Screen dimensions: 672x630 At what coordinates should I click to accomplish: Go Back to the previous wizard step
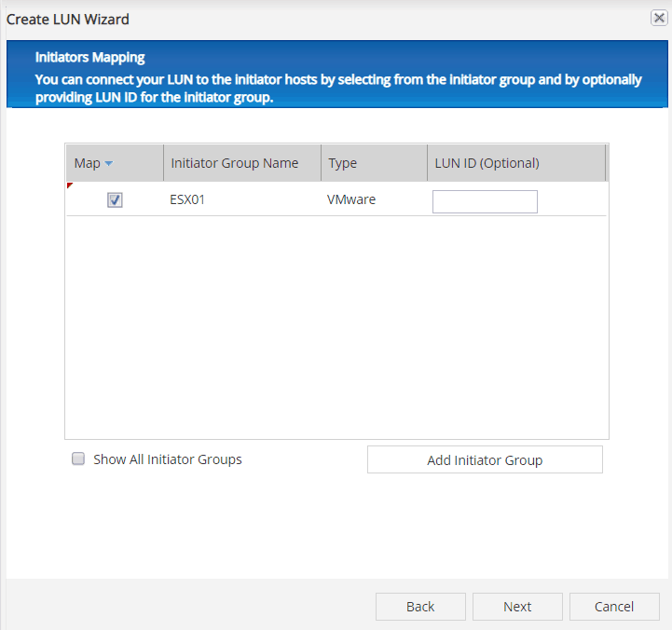420,607
